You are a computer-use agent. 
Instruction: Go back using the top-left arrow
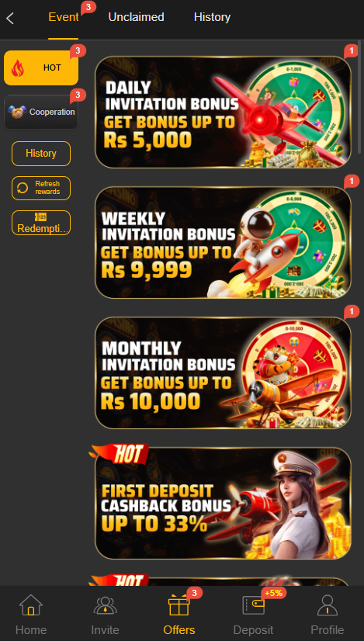click(10, 18)
